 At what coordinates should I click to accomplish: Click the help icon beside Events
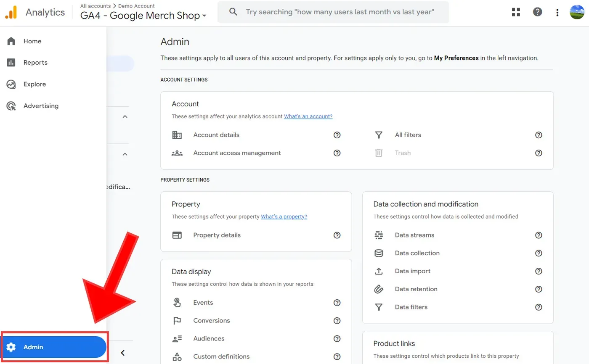pos(337,303)
